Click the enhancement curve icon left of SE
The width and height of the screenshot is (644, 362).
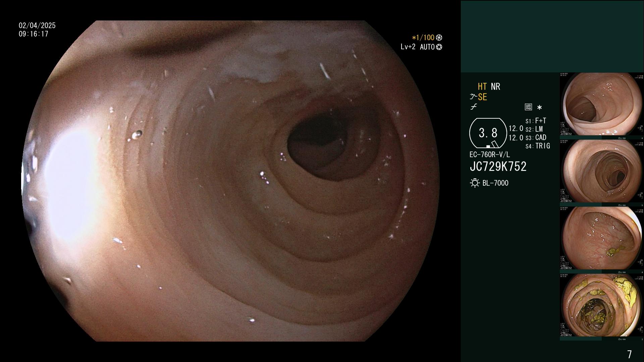473,97
